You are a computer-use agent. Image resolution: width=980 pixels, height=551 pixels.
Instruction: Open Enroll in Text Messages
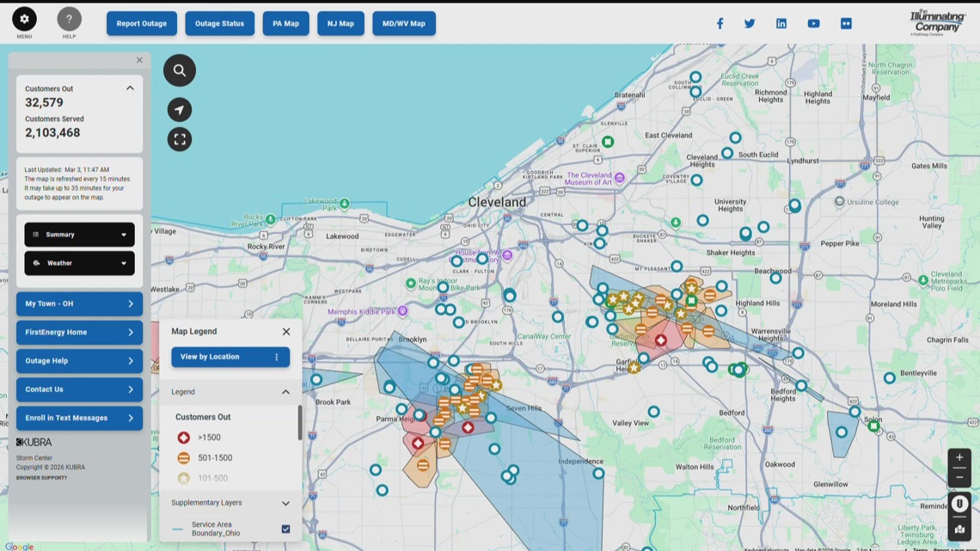(x=79, y=419)
